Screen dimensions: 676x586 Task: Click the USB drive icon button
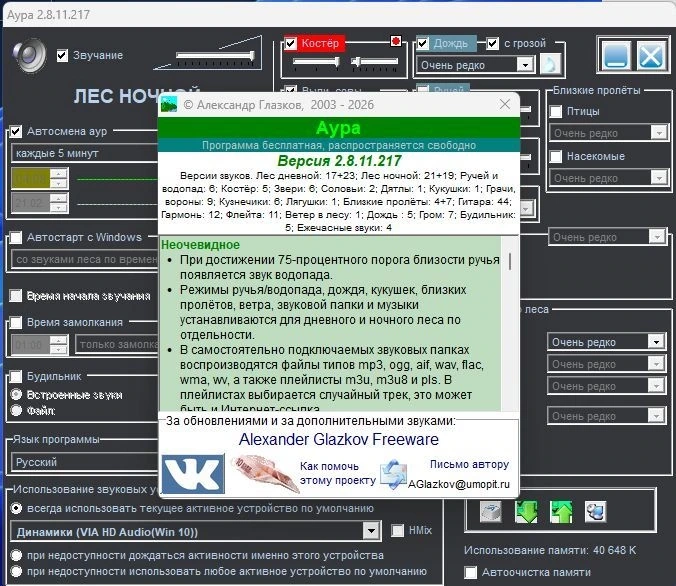tap(491, 512)
